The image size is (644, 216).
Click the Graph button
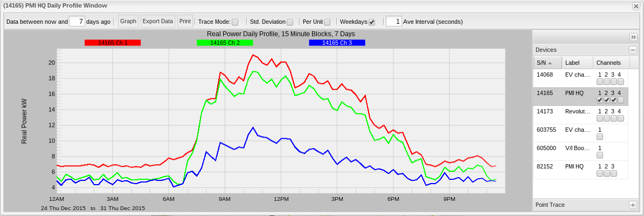[x=128, y=22]
